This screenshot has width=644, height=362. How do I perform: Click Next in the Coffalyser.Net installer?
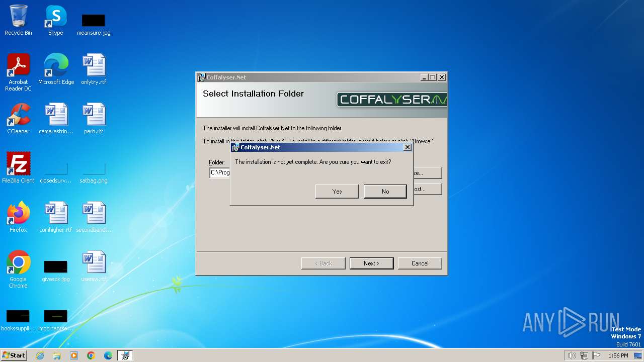click(x=371, y=263)
